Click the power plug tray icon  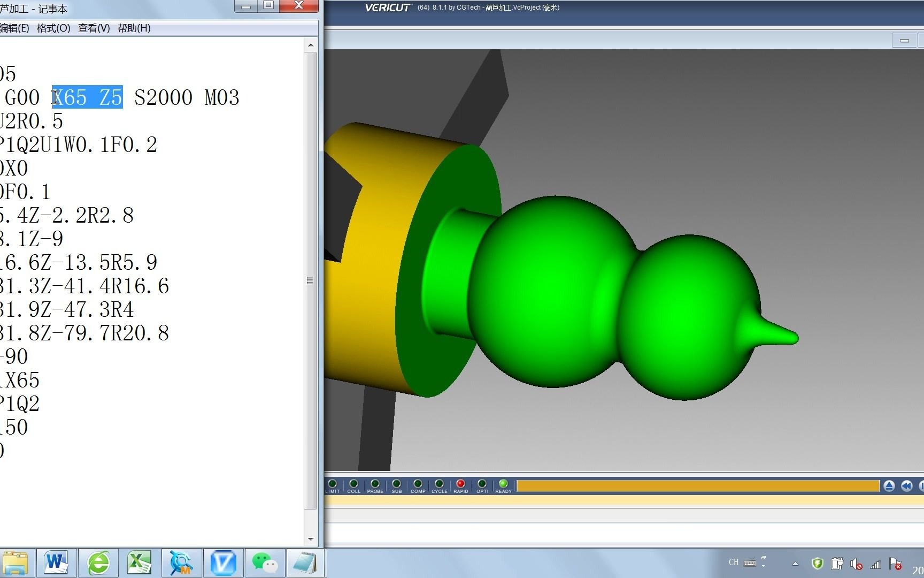point(837,564)
